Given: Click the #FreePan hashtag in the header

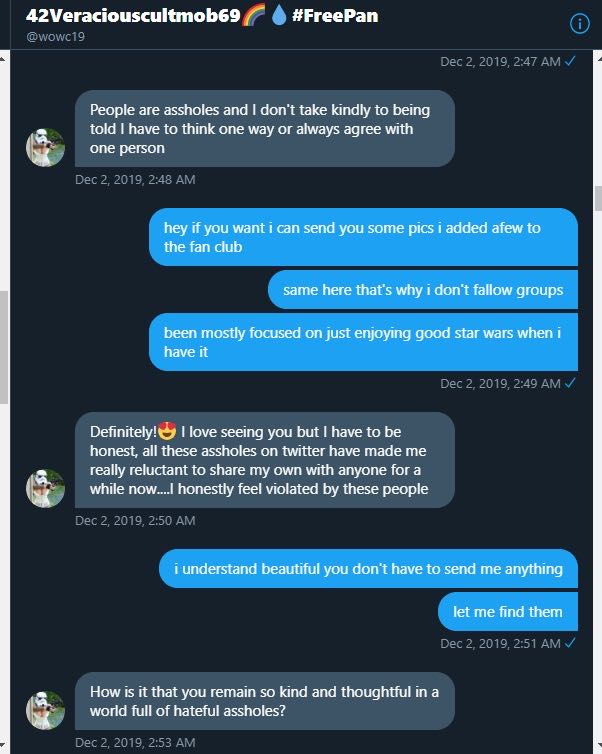Looking at the screenshot, I should click(335, 15).
